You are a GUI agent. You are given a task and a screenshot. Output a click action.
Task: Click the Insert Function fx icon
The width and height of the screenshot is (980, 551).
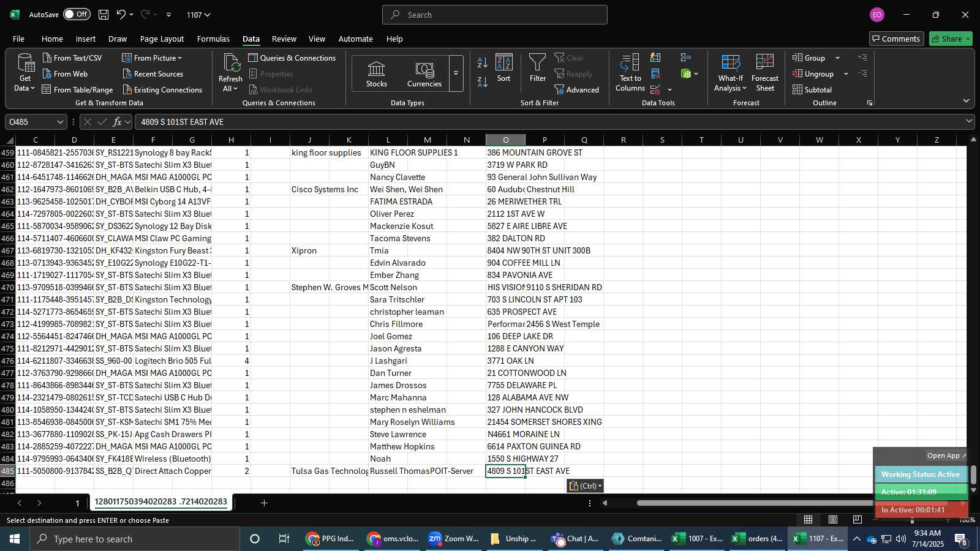118,122
